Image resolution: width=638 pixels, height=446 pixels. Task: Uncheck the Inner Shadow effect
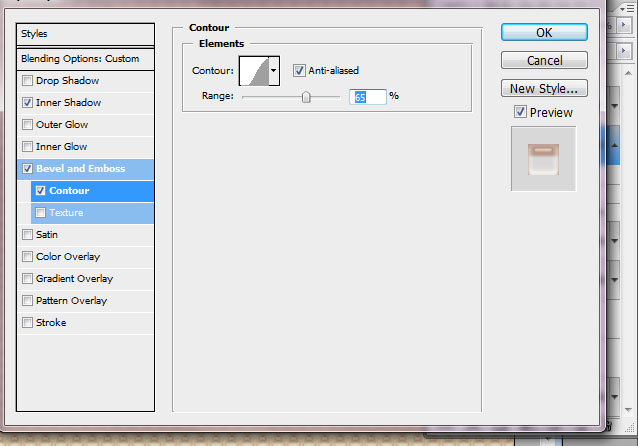pos(28,103)
